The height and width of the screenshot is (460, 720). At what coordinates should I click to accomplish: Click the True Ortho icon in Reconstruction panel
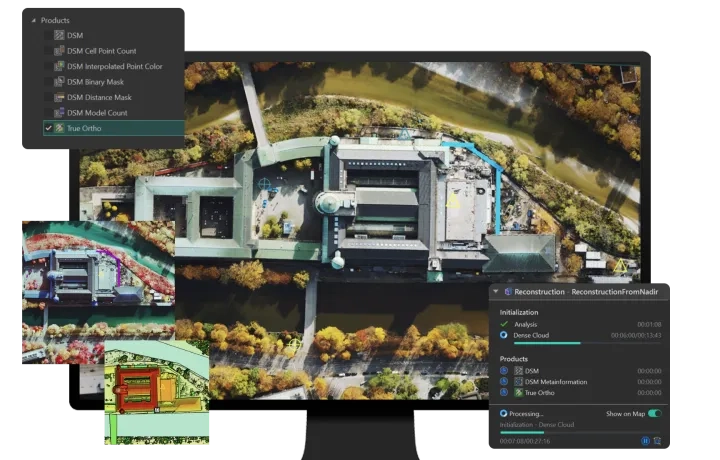tap(518, 393)
